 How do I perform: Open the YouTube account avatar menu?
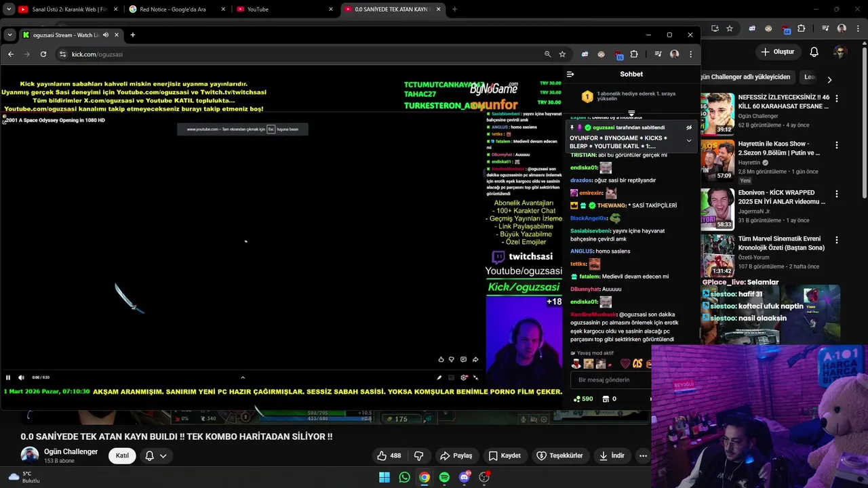point(840,52)
